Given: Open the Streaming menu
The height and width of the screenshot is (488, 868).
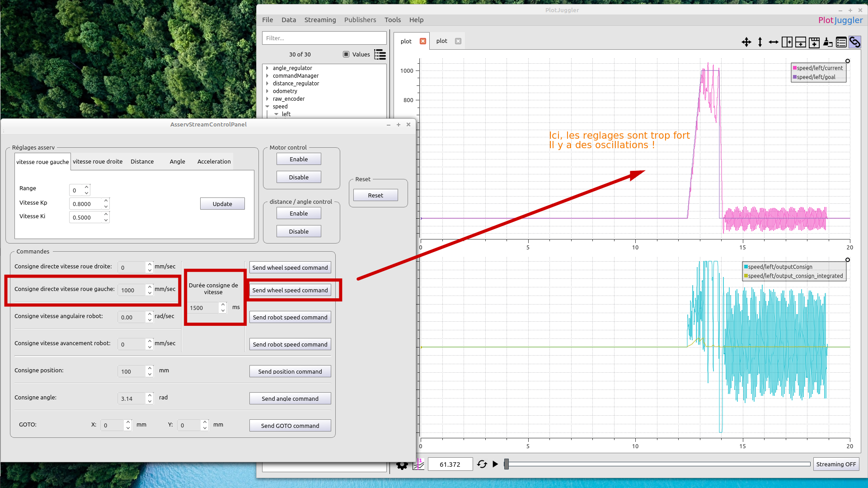Looking at the screenshot, I should [x=320, y=20].
